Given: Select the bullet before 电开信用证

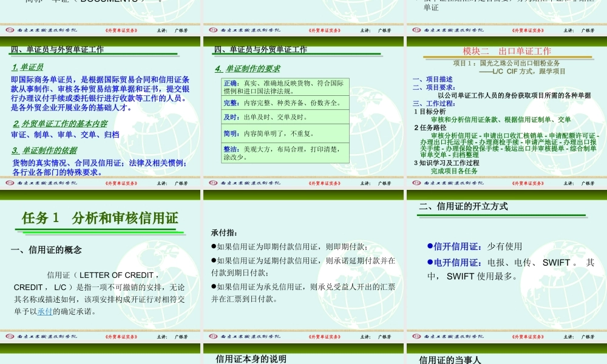Looking at the screenshot, I should pos(429,263).
